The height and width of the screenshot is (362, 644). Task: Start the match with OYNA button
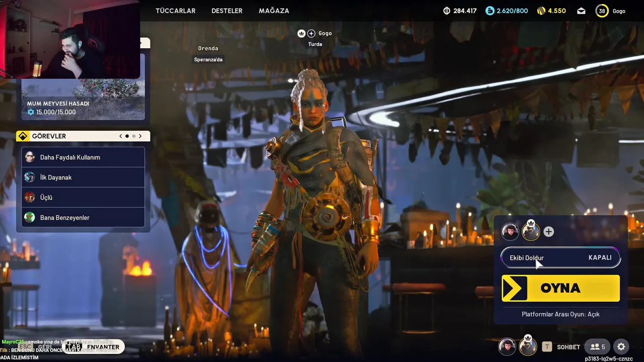pos(560,288)
